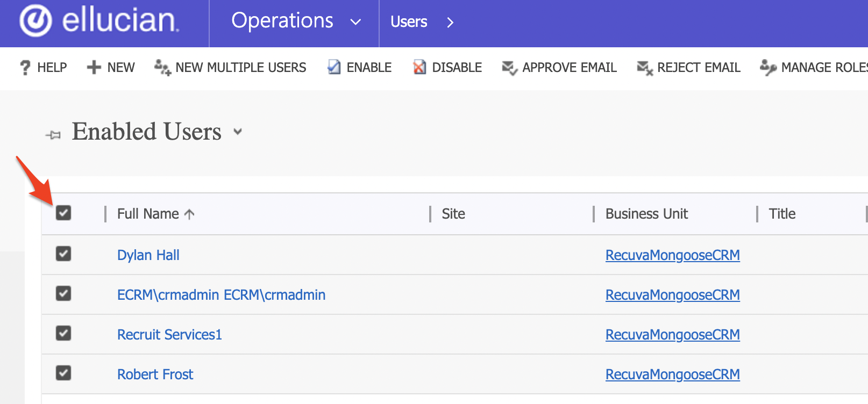Click the Approve Email envelope icon
Viewport: 868px width, 404px height.
click(x=509, y=68)
